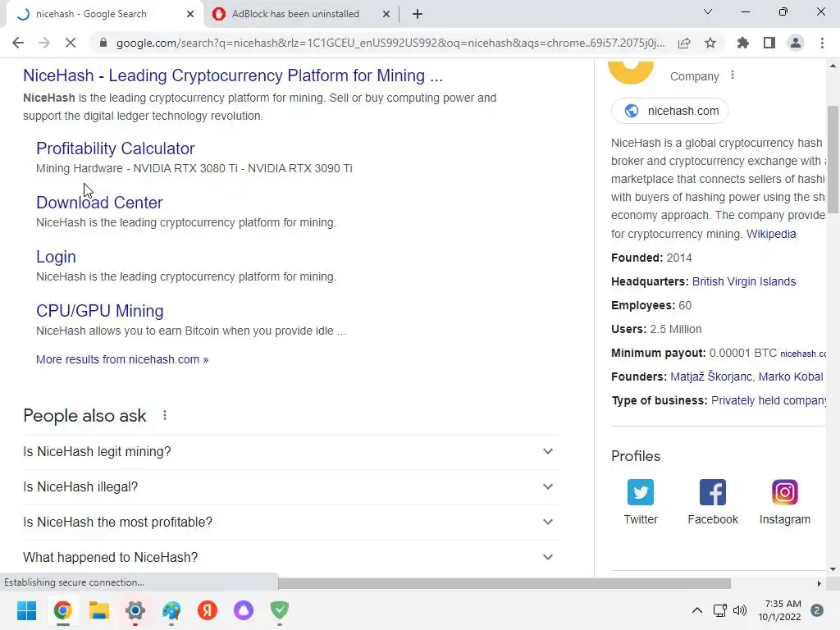Expand Is NiceHash legit mining question
Screen dimensions: 840x630
tap(290, 452)
